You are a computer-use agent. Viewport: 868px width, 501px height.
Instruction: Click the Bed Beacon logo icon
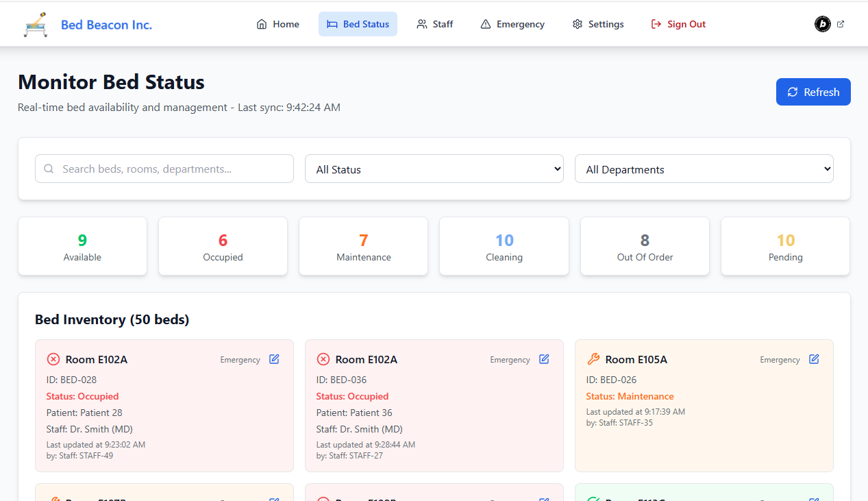(x=36, y=25)
